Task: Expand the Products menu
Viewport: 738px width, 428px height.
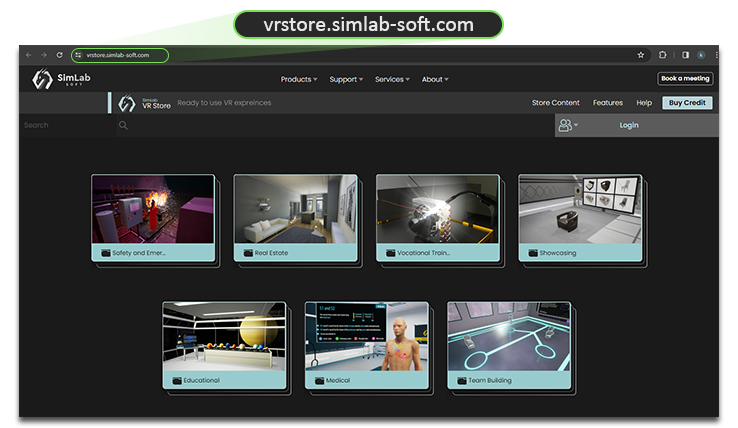Action: pyautogui.click(x=299, y=80)
